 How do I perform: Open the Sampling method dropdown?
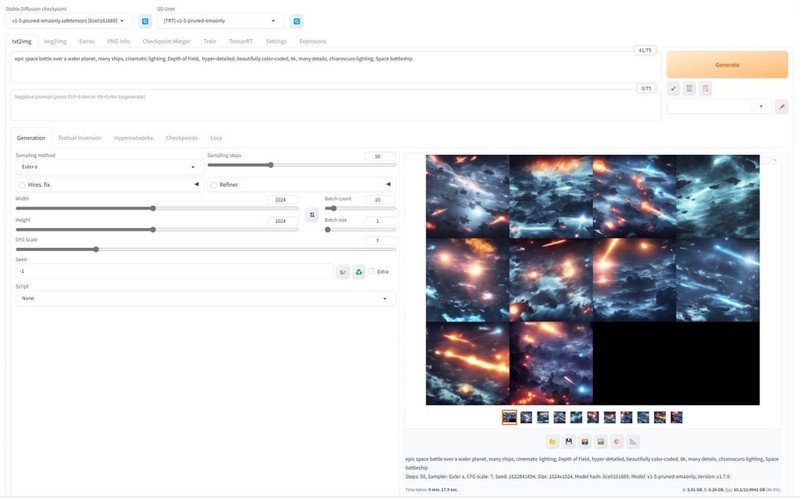tap(107, 167)
